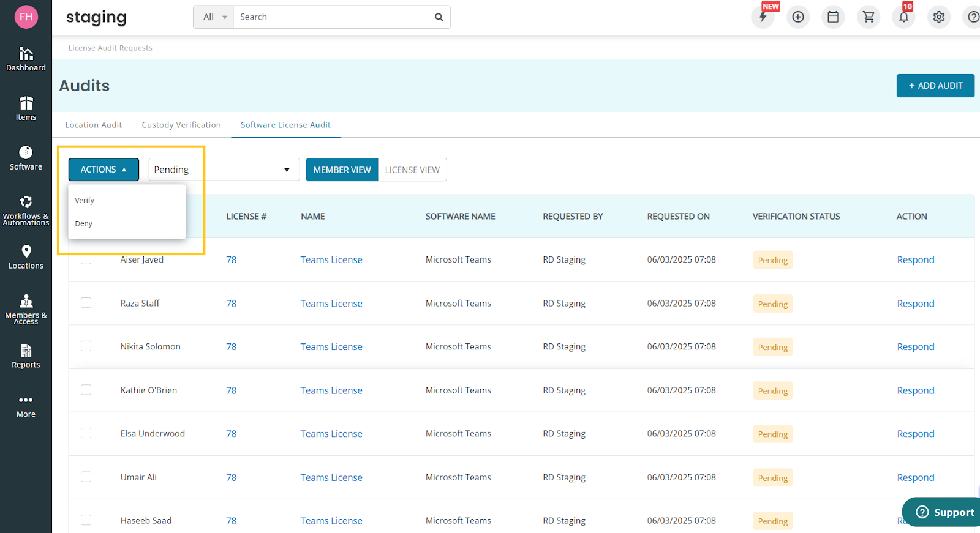
Task: Switch to LICENSE VIEW
Action: [412, 170]
